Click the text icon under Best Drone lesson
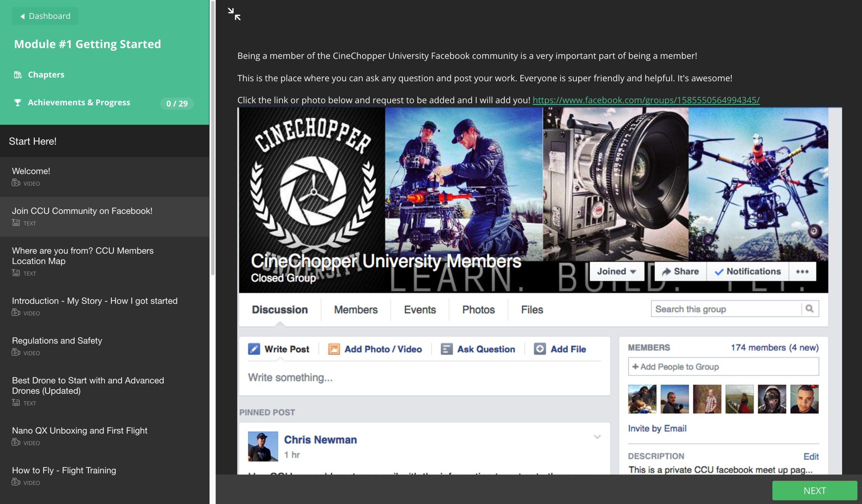Viewport: 862px width, 504px height. 16,402
